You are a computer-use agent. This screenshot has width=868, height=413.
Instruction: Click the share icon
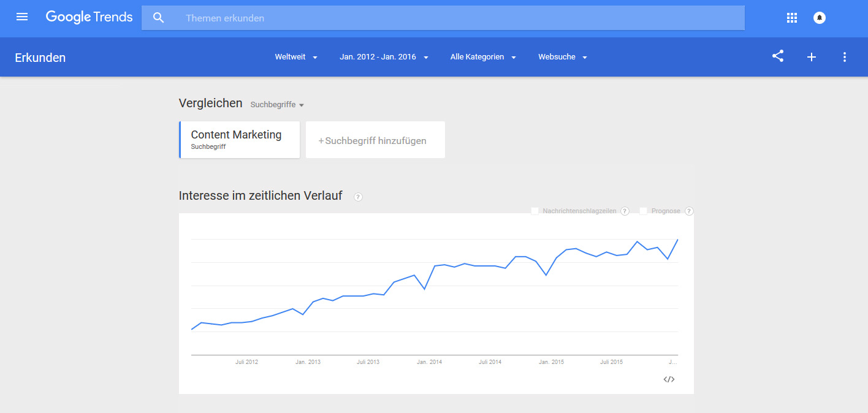coord(778,56)
